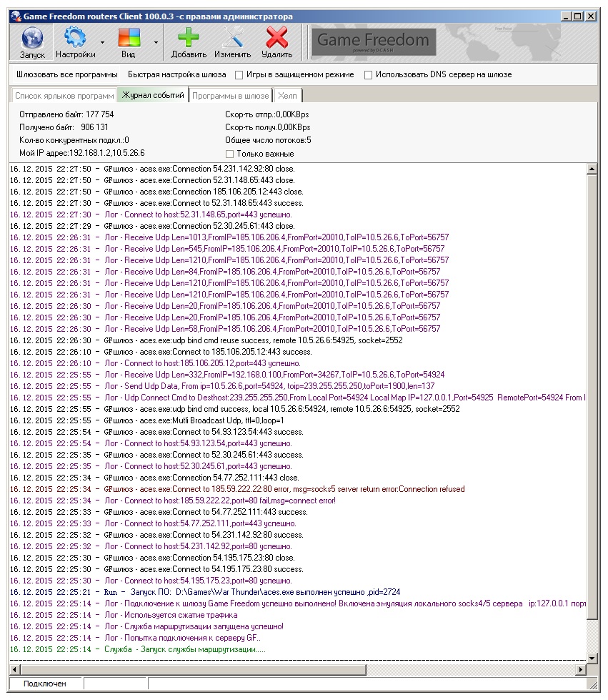608x700 pixels.
Task: Click the log's vertical scrollbar down arrow
Action: point(592,658)
